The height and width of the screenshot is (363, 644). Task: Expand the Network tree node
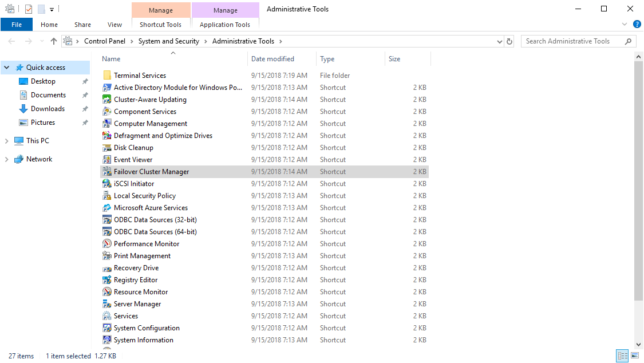pos(6,159)
